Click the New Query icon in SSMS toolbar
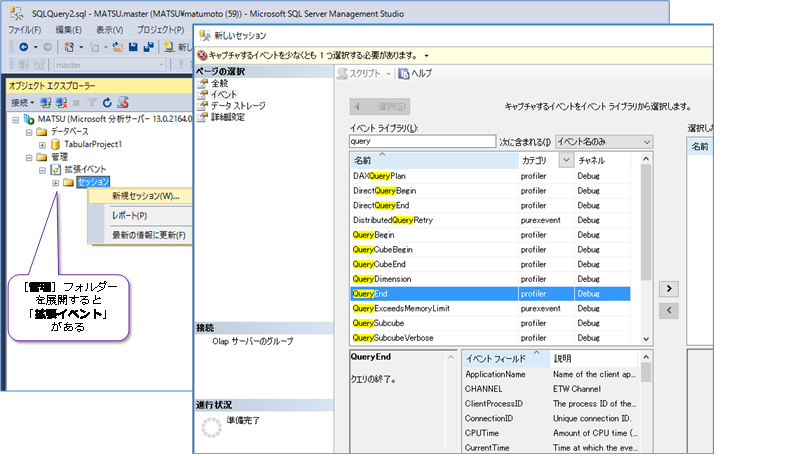 [169, 47]
